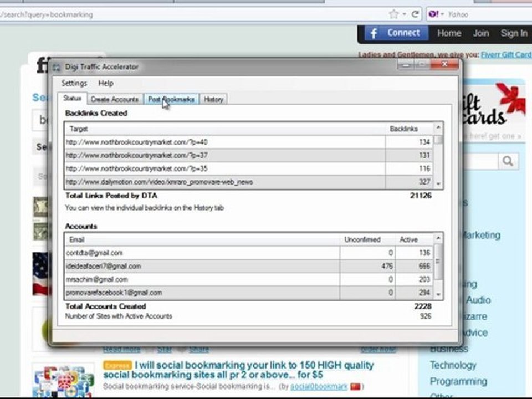Click the Express badge on the gig
Screen dimensions: 532x399
pos(117,365)
